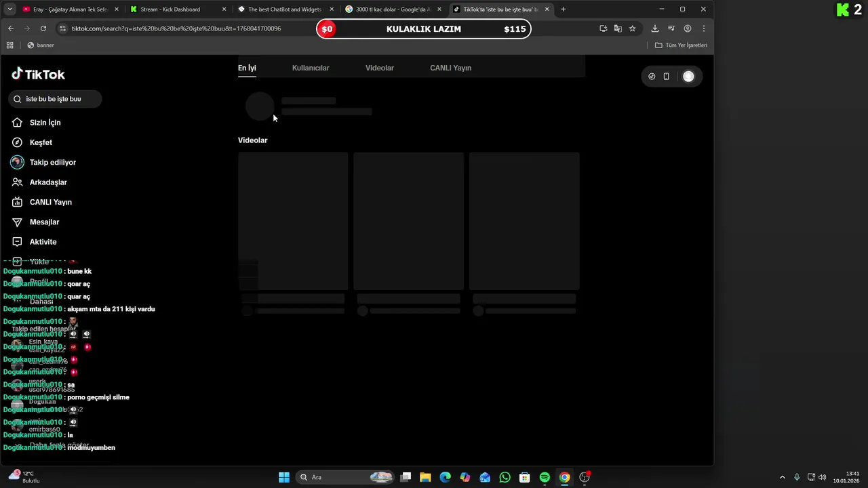Open the Mesajlar paper-plane icon

pos(17,222)
